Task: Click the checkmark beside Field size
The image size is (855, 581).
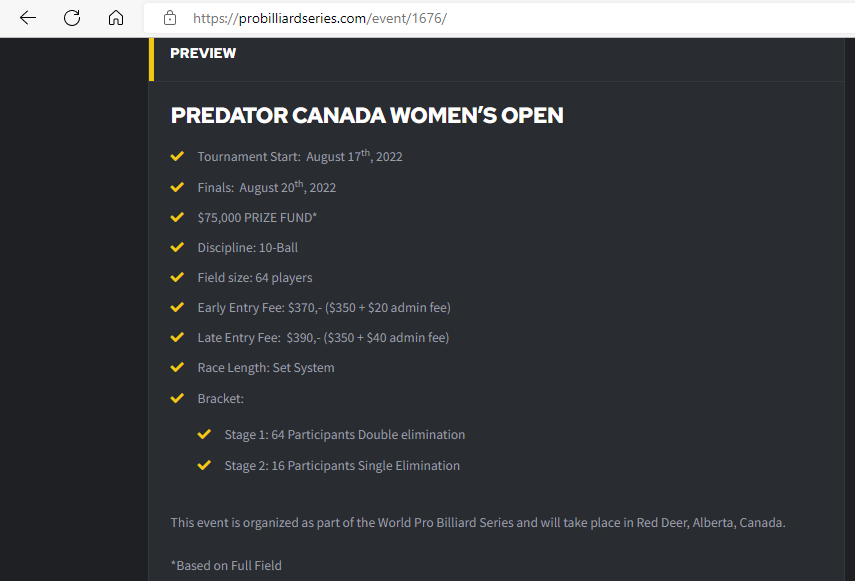Action: 177,277
